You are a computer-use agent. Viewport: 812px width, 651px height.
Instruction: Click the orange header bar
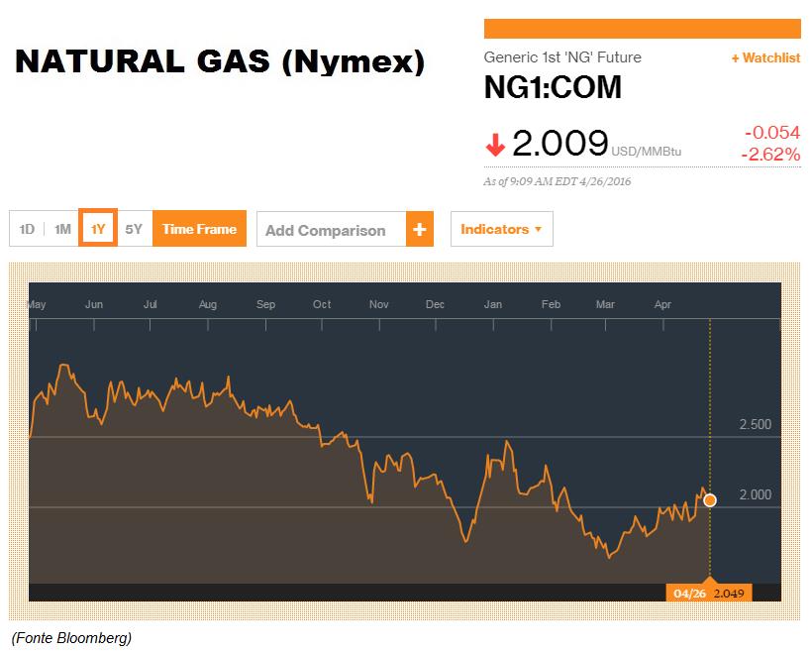tap(642, 29)
